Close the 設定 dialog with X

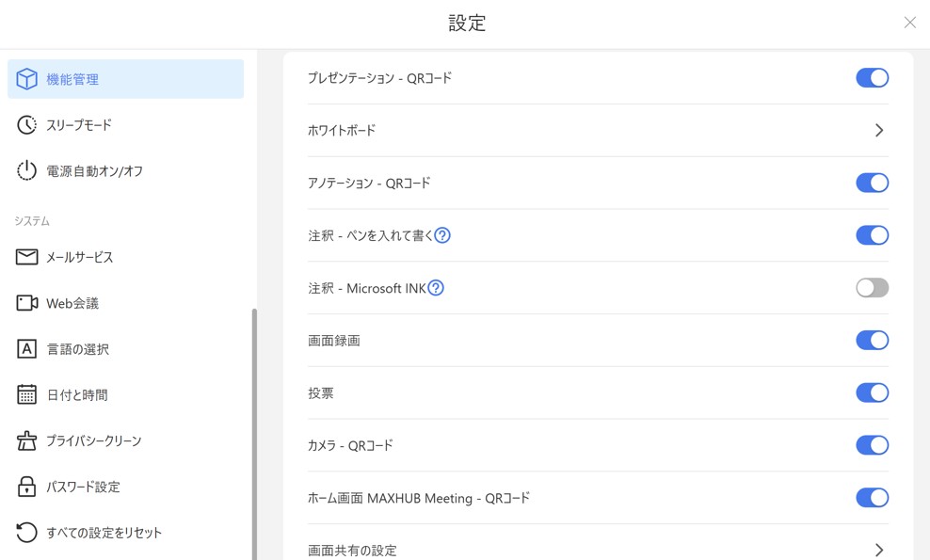tap(909, 23)
